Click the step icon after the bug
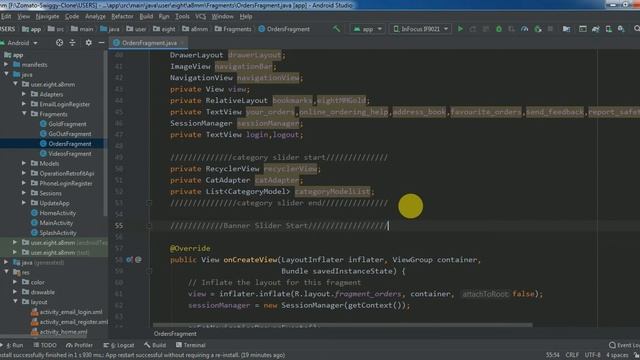The height and width of the screenshot is (360, 640). coord(511,29)
